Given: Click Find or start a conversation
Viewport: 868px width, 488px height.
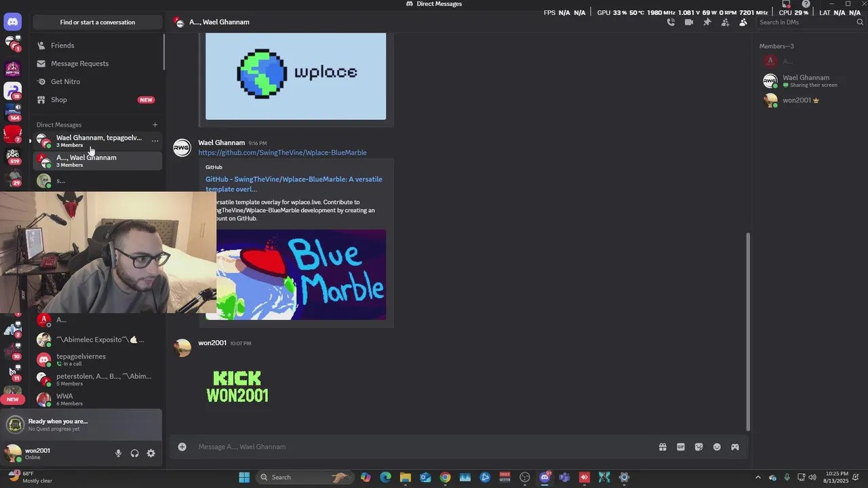Looking at the screenshot, I should click(x=97, y=22).
